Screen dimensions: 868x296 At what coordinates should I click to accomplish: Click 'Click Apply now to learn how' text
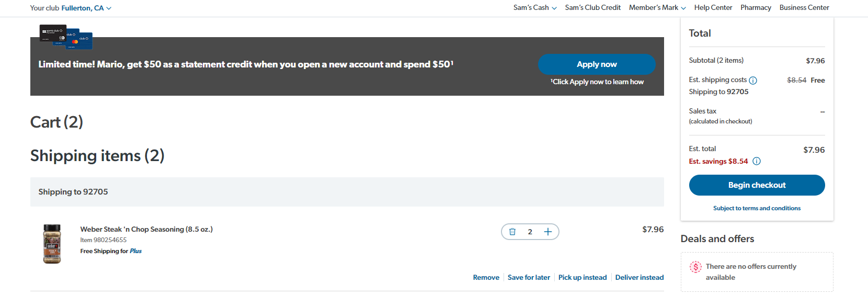coord(597,82)
